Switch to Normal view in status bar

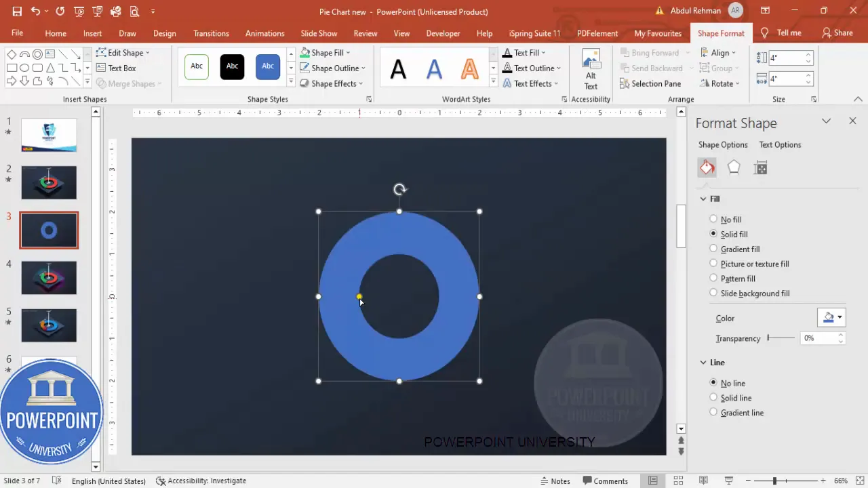(x=652, y=481)
